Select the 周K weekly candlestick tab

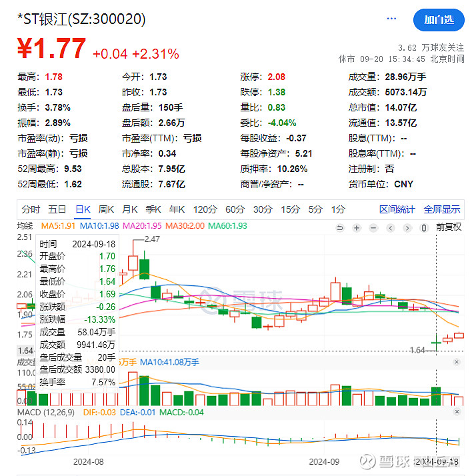point(106,209)
